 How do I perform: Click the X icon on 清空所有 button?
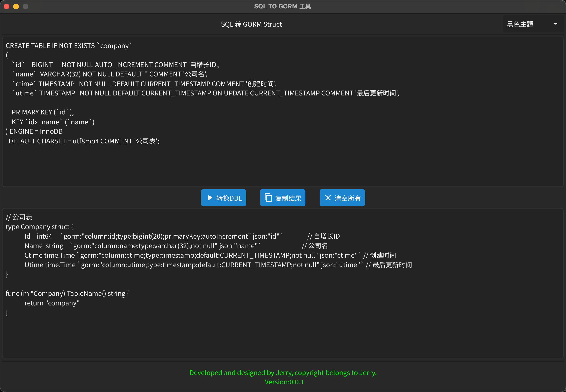coord(328,198)
